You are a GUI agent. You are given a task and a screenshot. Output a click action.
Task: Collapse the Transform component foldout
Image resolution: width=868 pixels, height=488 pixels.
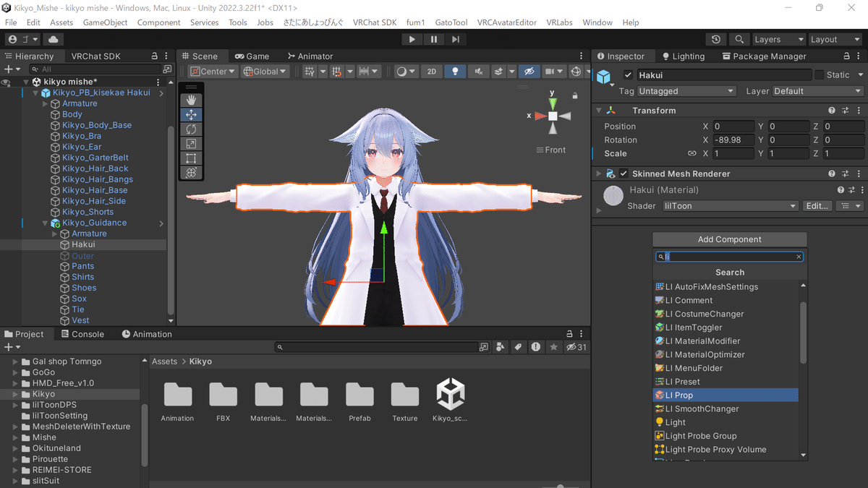599,111
